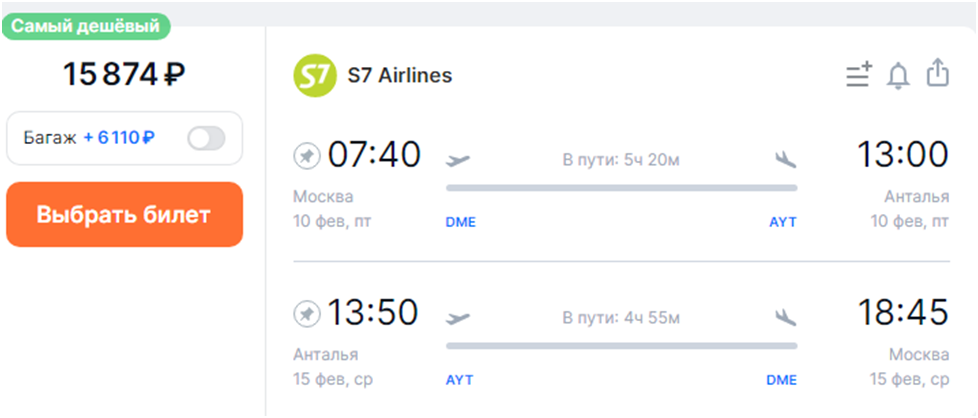
Task: Click return flight takeoff plane icon
Action: point(459,318)
